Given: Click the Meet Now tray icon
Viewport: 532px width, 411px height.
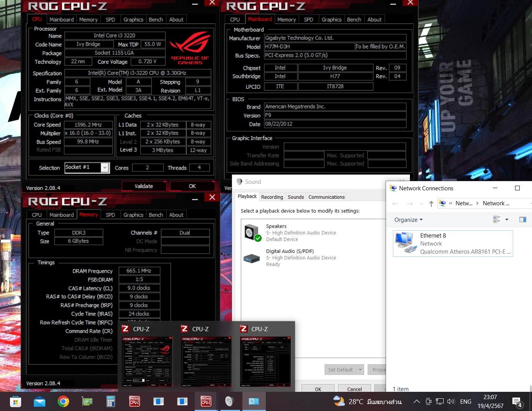Looking at the screenshot, I should click(429, 401).
